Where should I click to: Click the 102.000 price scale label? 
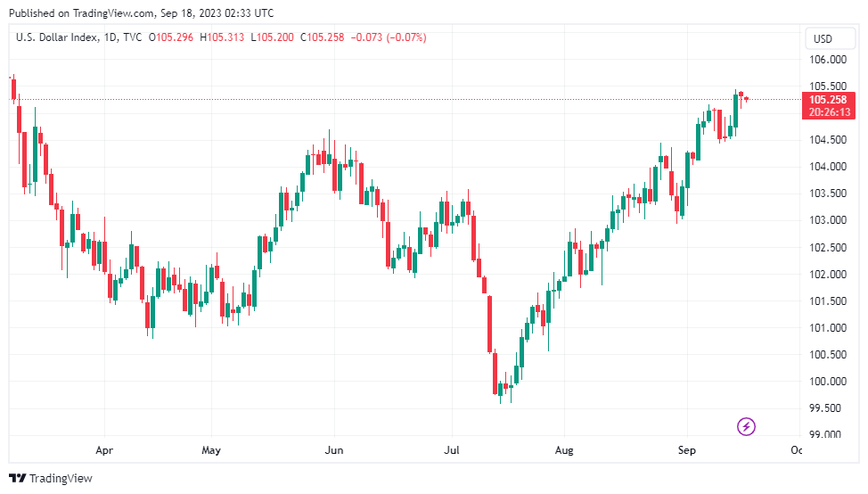(x=828, y=274)
